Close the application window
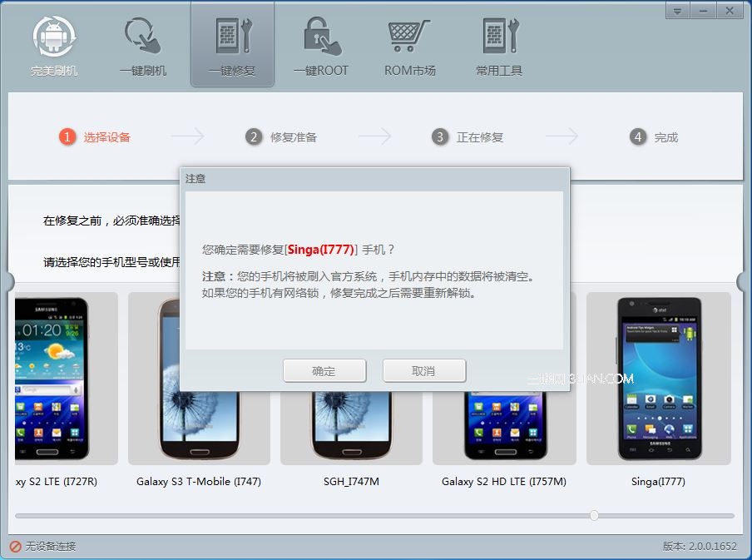 pos(730,11)
